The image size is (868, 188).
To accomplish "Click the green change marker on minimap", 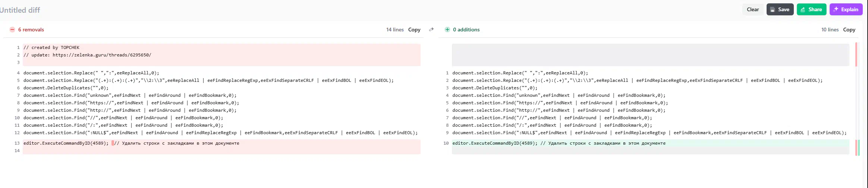I will tap(859, 148).
